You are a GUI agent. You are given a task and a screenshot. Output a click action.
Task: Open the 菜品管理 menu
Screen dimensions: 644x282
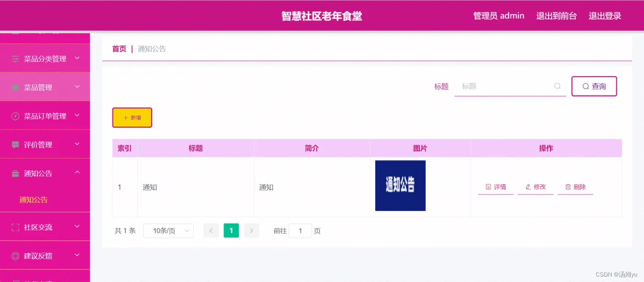45,88
